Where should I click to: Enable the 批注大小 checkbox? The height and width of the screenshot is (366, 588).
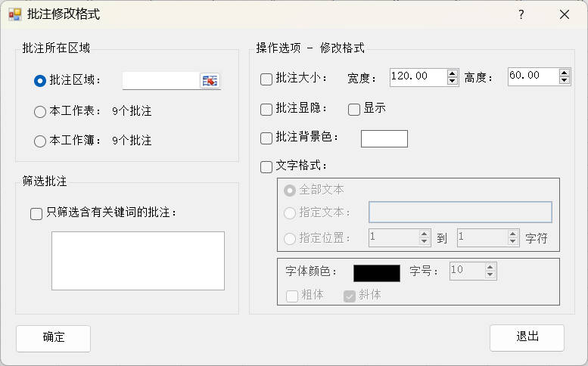point(266,78)
